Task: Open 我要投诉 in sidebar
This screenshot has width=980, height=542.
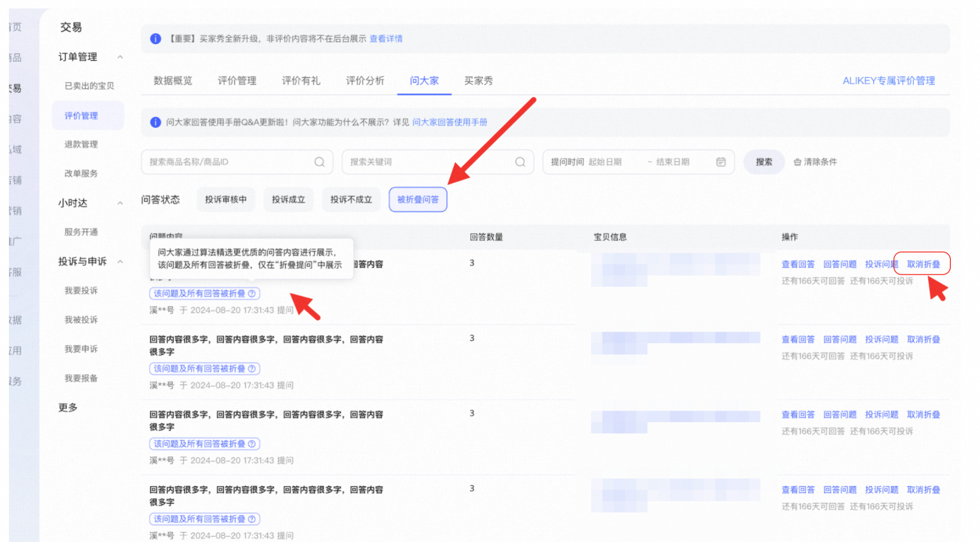Action: click(81, 291)
